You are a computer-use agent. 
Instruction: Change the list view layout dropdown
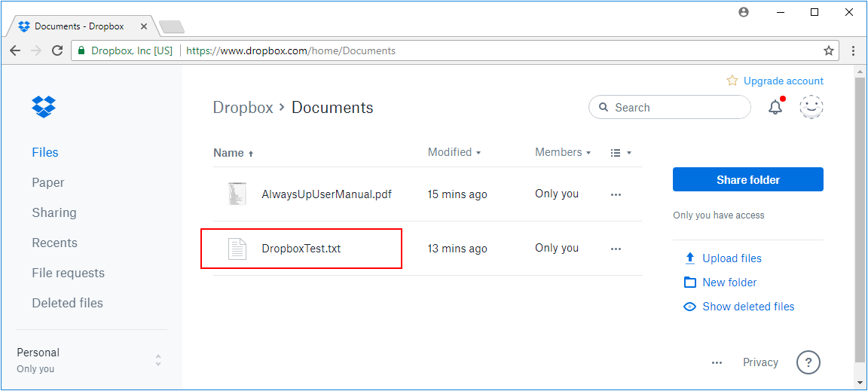(621, 153)
